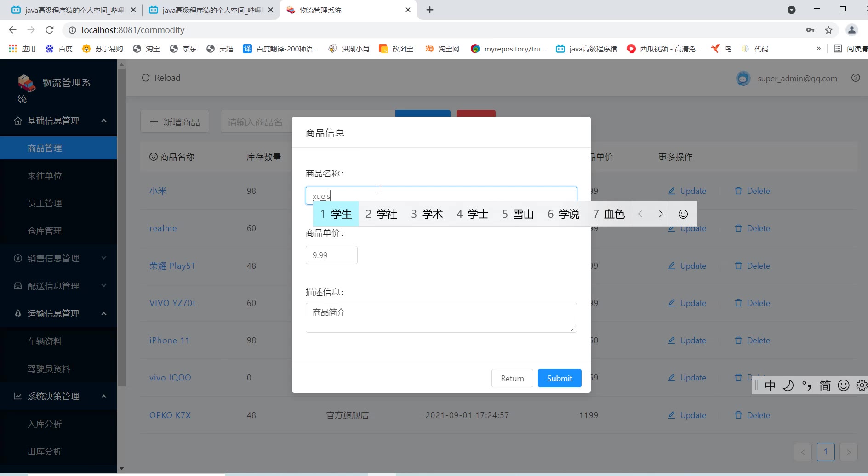Open Chrome tab search dropdown
The height and width of the screenshot is (476, 868).
(791, 10)
